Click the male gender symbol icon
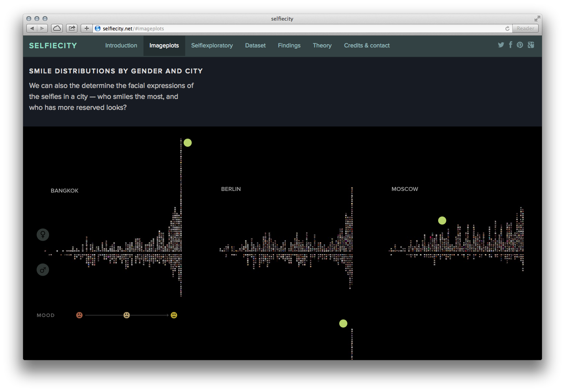Viewport: 565px width, 392px height. tap(43, 270)
